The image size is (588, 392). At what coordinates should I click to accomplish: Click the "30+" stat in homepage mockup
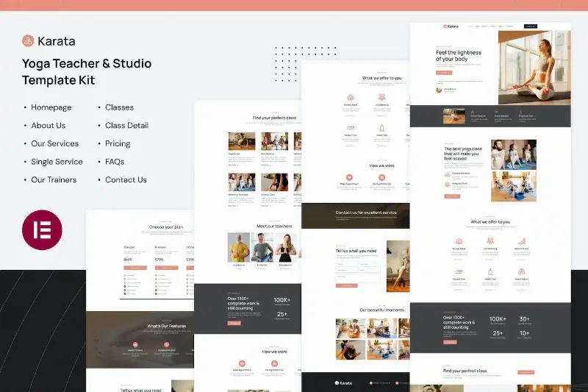pos(524,319)
